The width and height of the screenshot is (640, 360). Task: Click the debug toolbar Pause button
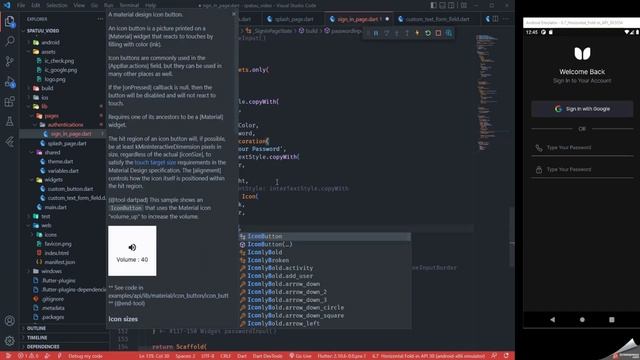(376, 33)
